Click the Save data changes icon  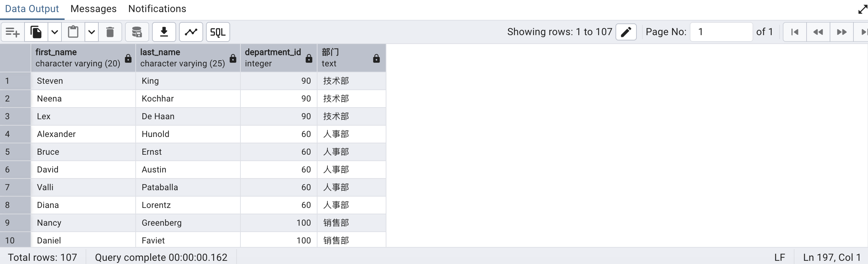coord(137,32)
